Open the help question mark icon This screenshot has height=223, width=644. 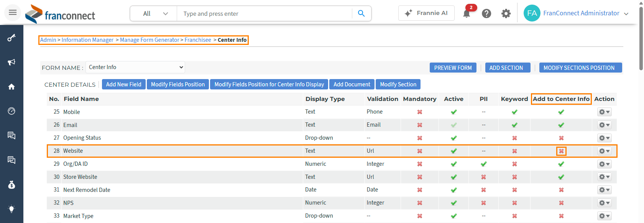486,14
